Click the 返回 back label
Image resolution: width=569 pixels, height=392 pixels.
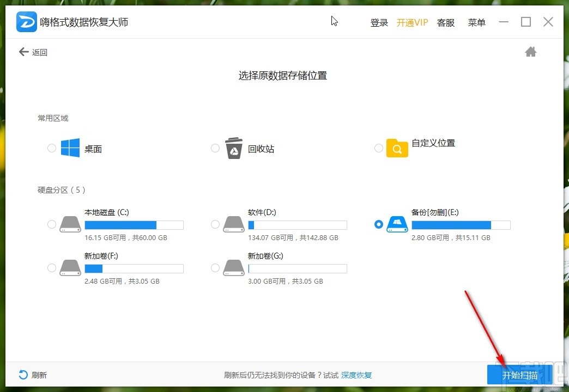pos(40,52)
